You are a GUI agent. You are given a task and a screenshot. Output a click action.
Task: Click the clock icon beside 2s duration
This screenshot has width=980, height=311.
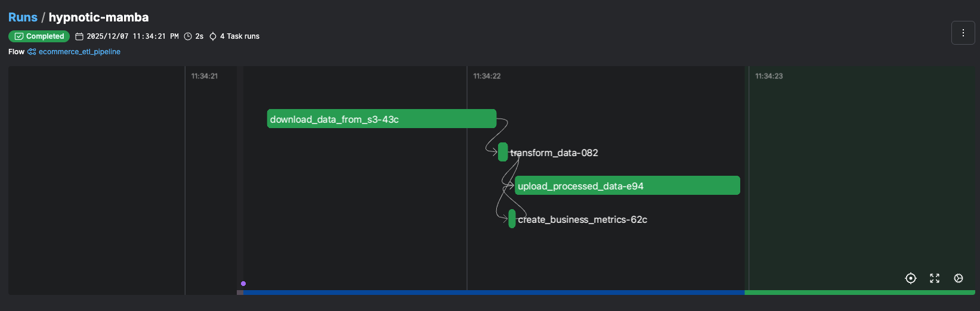pyautogui.click(x=188, y=36)
